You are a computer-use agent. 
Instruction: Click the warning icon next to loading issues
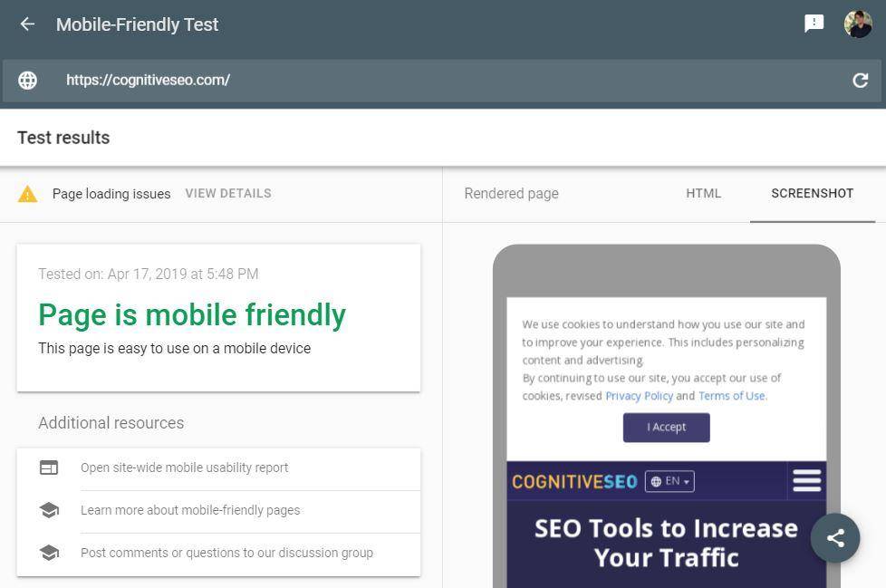pos(26,193)
